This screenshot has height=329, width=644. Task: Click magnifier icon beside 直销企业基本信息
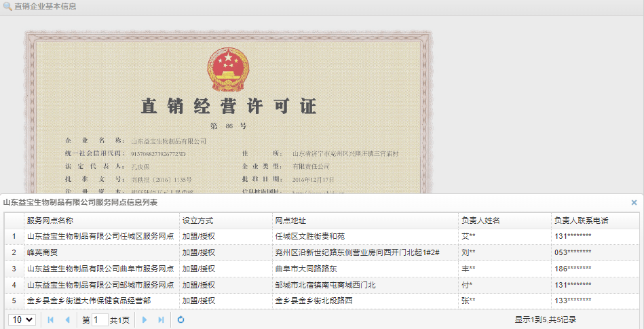point(7,7)
